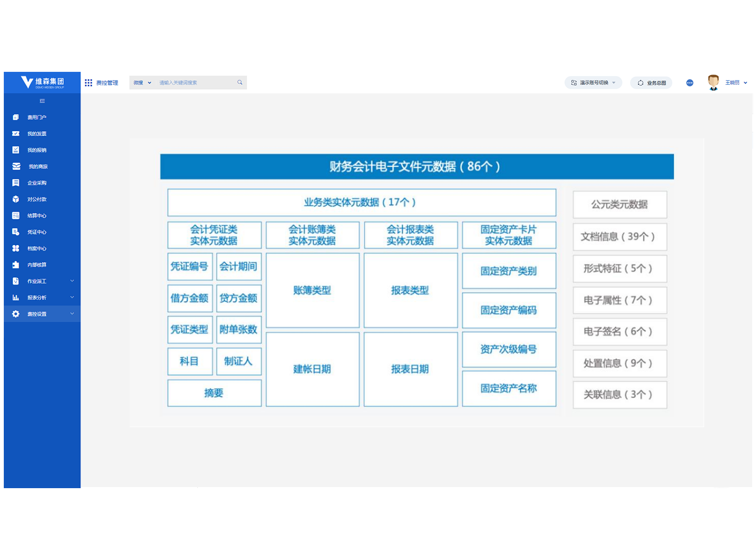This screenshot has width=756, height=540.
Task: Click the app grid icon beside 费控管理
Action: [x=89, y=83]
